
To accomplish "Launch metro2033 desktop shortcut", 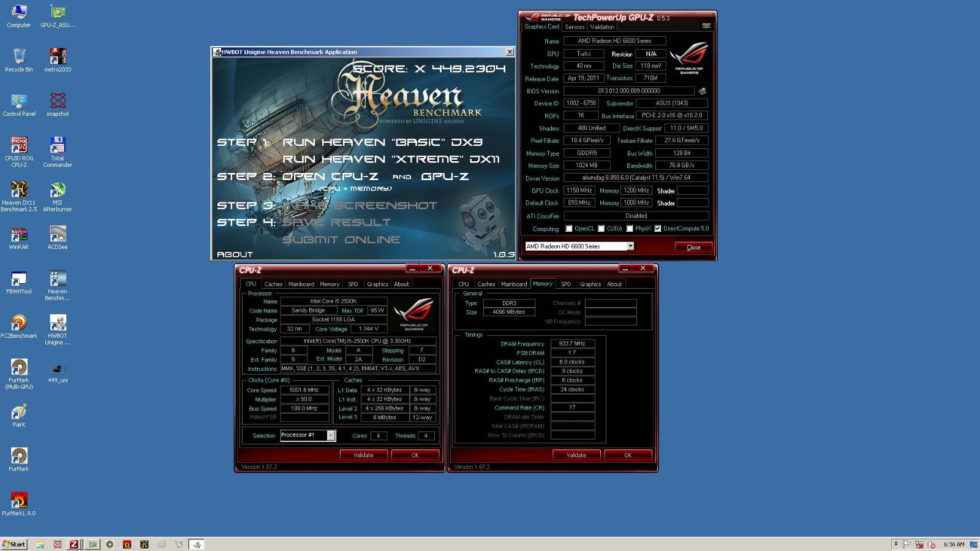I will (58, 60).
